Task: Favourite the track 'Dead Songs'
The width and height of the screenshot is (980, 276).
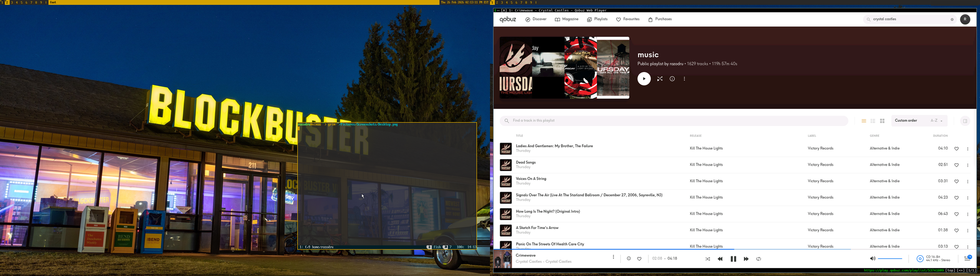Action: point(956,165)
